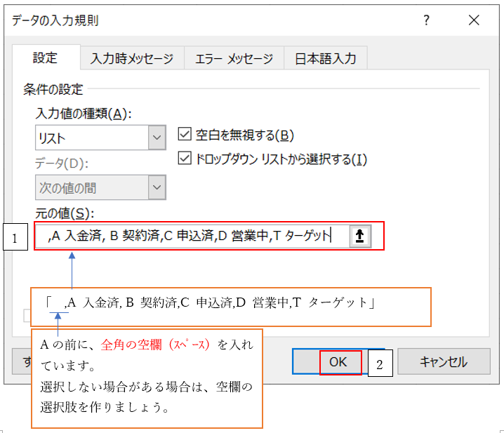Viewport: 504px width, 433px height.
Task: Click the question mark help icon
Action: pyautogui.click(x=426, y=20)
